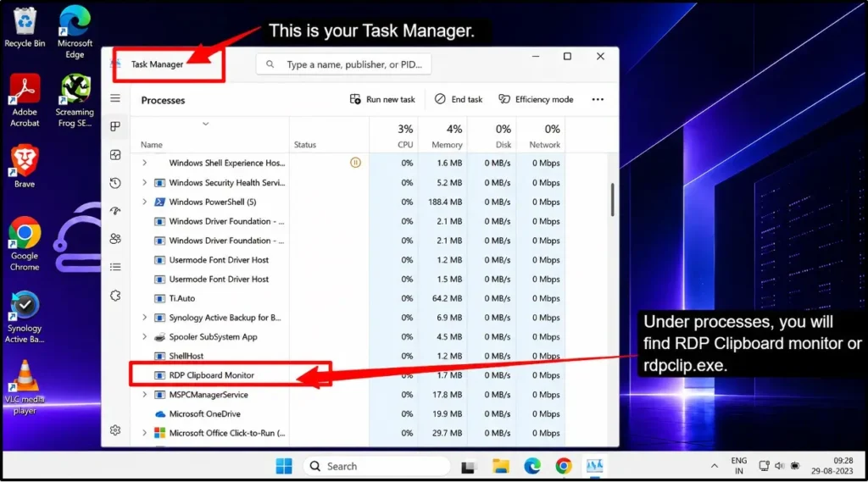Click the collapse chevron above Name column
Screen dimensions: 868x482
pyautogui.click(x=205, y=124)
